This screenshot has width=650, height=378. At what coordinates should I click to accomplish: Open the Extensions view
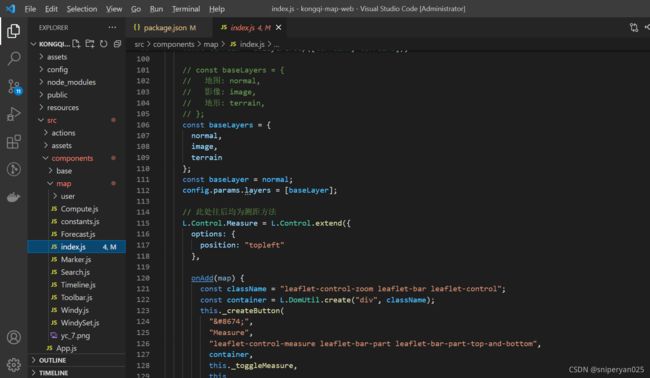click(14, 142)
